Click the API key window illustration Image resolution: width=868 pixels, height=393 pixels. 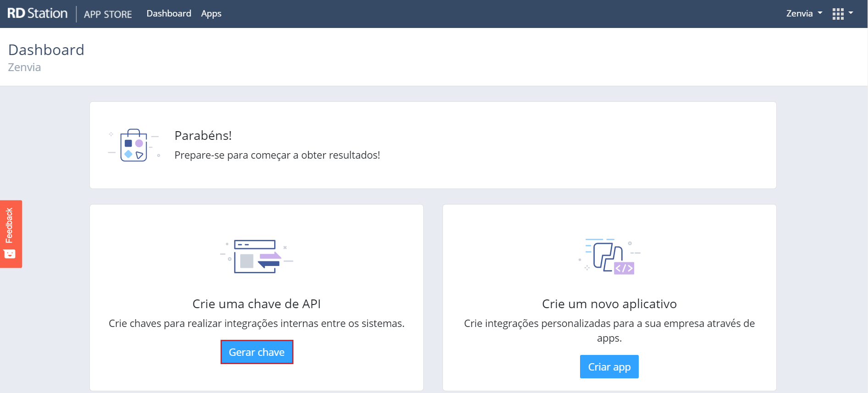click(x=256, y=256)
